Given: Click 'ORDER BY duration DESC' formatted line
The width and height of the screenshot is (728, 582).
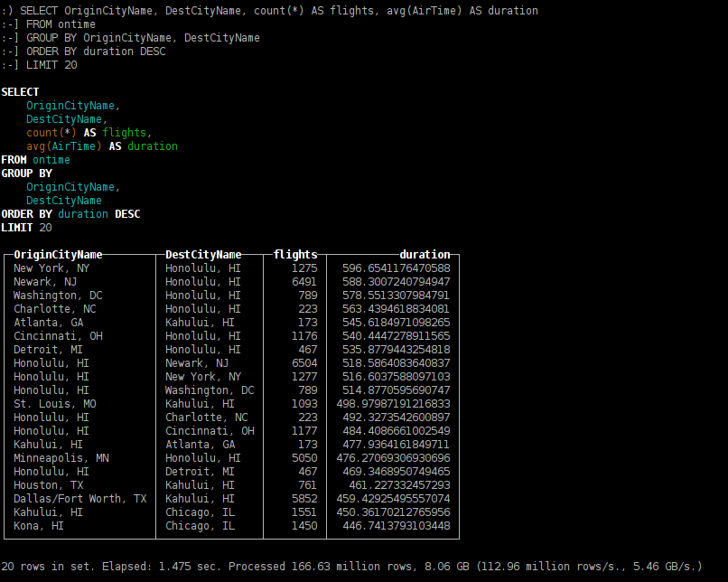Looking at the screenshot, I should tap(70, 214).
